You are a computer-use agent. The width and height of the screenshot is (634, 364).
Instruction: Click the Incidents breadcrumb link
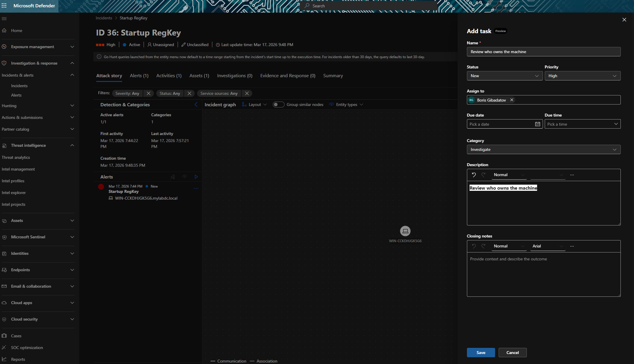pyautogui.click(x=104, y=18)
